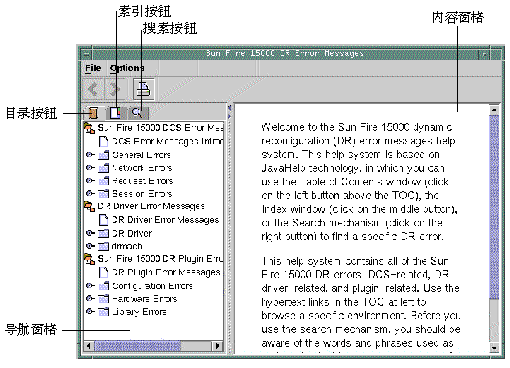Open the File menu
510x368 pixels.
coord(93,68)
